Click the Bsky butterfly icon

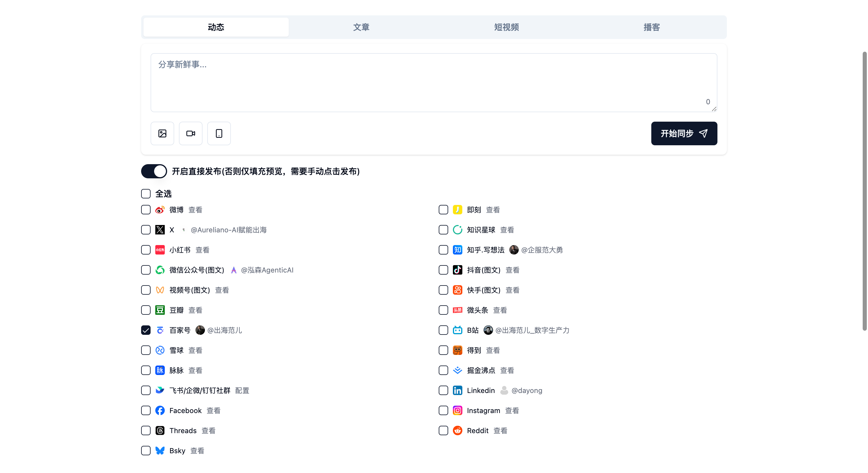point(160,451)
